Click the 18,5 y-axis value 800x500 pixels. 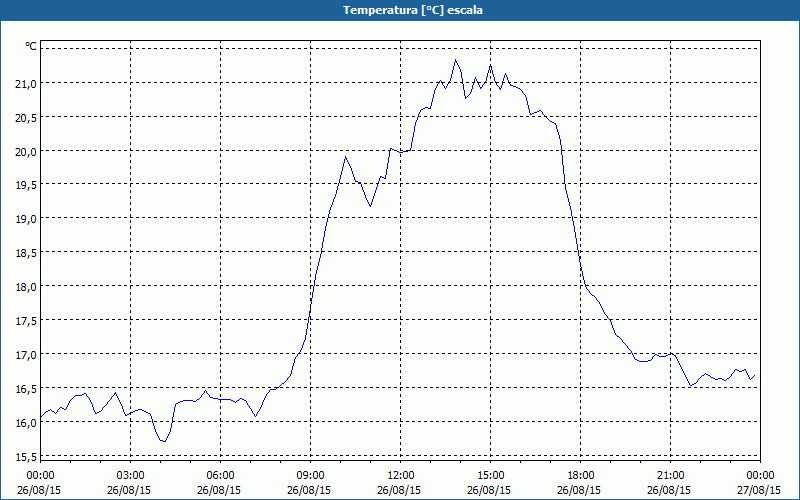[26, 253]
